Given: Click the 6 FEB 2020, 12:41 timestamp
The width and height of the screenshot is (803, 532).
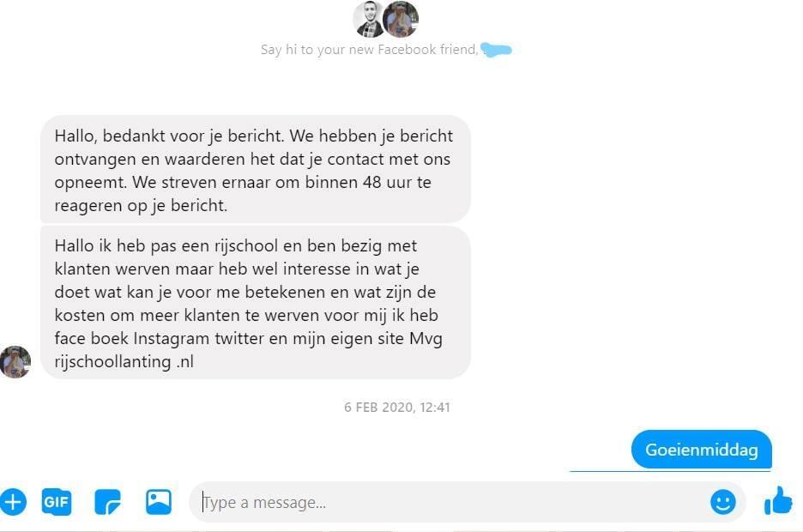Looking at the screenshot, I should [397, 408].
